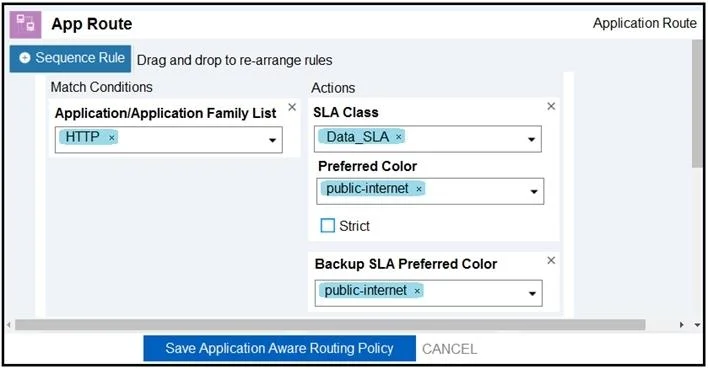Expand the Application Family List dropdown
This screenshot has width=708, height=369.
[272, 140]
